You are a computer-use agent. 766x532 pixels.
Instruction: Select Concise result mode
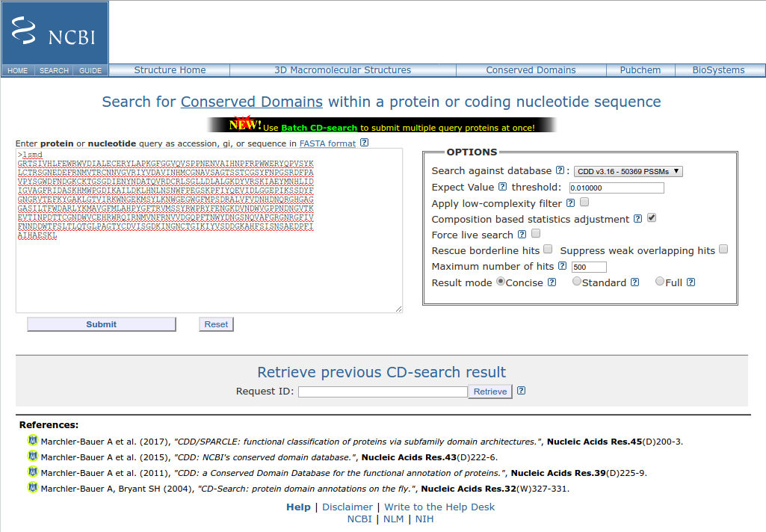500,281
